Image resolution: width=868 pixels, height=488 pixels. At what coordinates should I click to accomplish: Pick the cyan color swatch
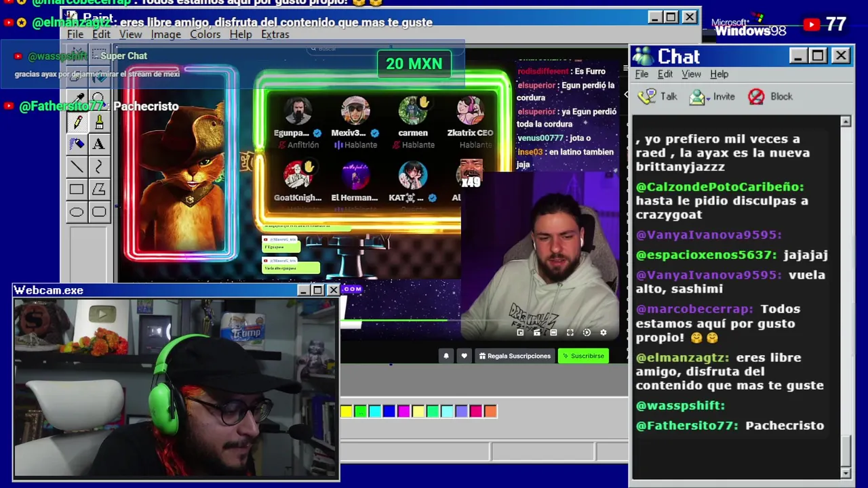click(x=375, y=411)
